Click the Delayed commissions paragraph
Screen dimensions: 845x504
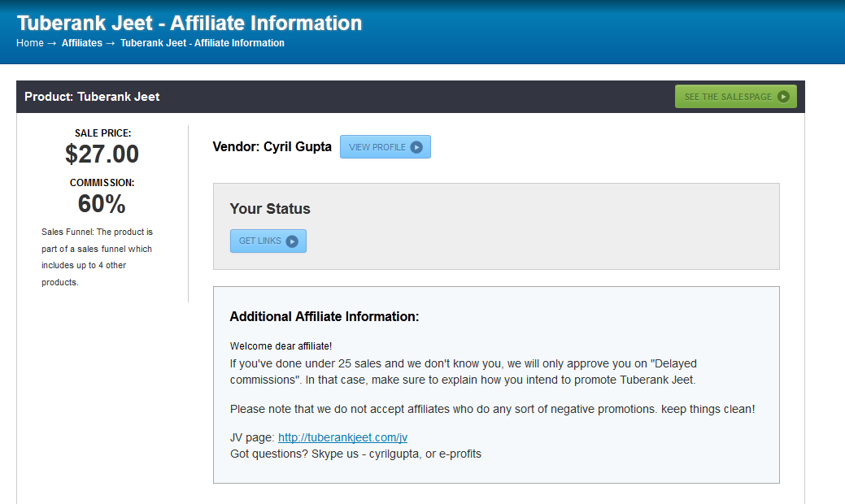coord(464,371)
